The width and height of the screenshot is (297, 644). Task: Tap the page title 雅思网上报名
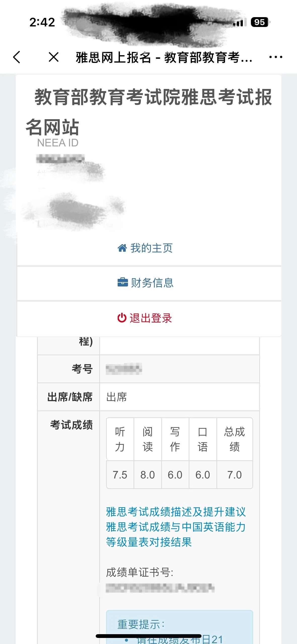tap(113, 57)
